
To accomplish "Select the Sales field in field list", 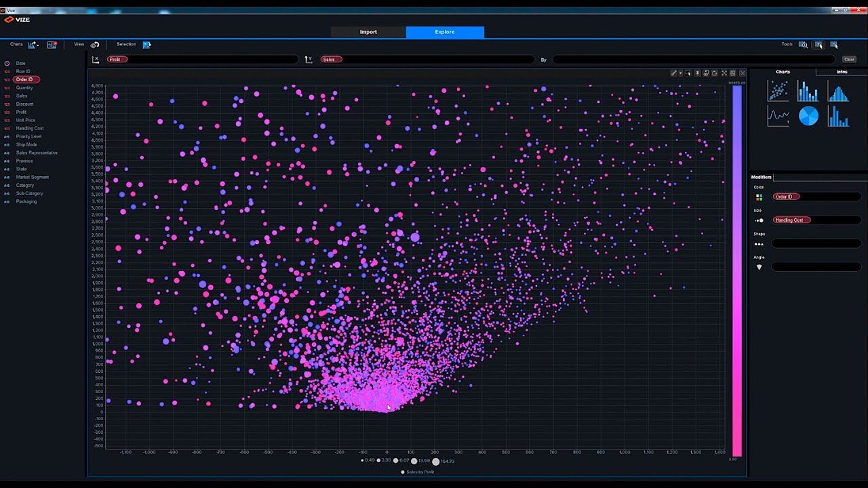I will coord(22,96).
